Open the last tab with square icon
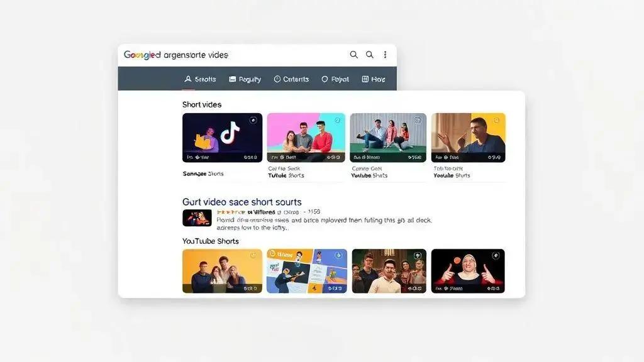Screen dimensions: 644x362 374,79
